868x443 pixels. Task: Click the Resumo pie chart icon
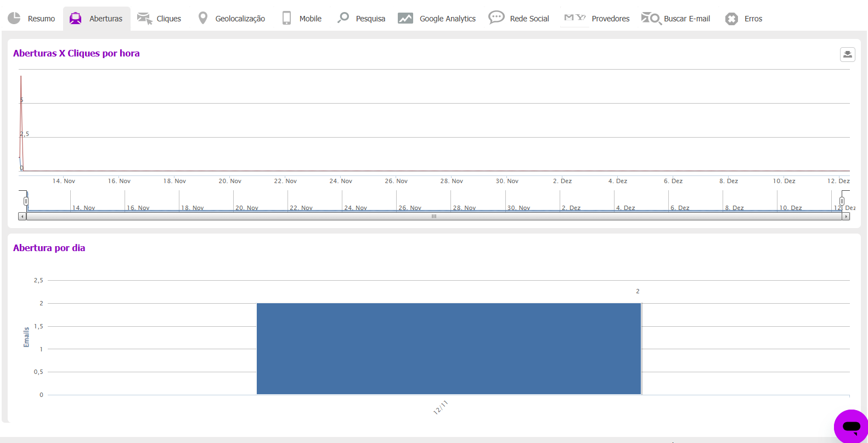tap(14, 18)
